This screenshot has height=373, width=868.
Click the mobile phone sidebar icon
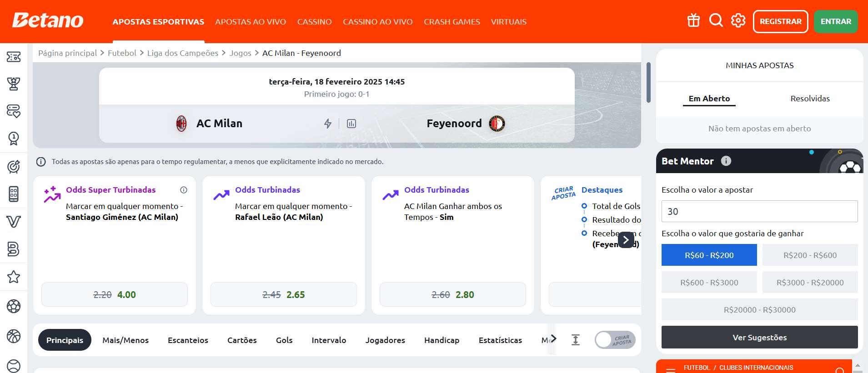point(14,194)
